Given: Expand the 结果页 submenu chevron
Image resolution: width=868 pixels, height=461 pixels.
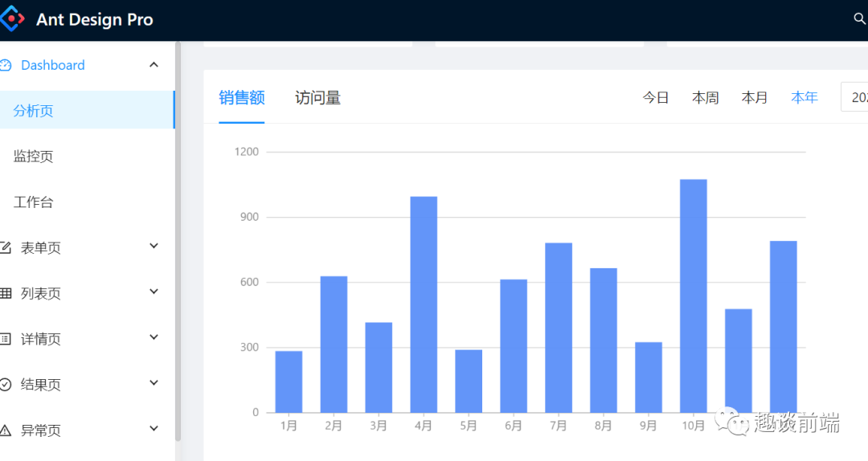Looking at the screenshot, I should pos(154,383).
